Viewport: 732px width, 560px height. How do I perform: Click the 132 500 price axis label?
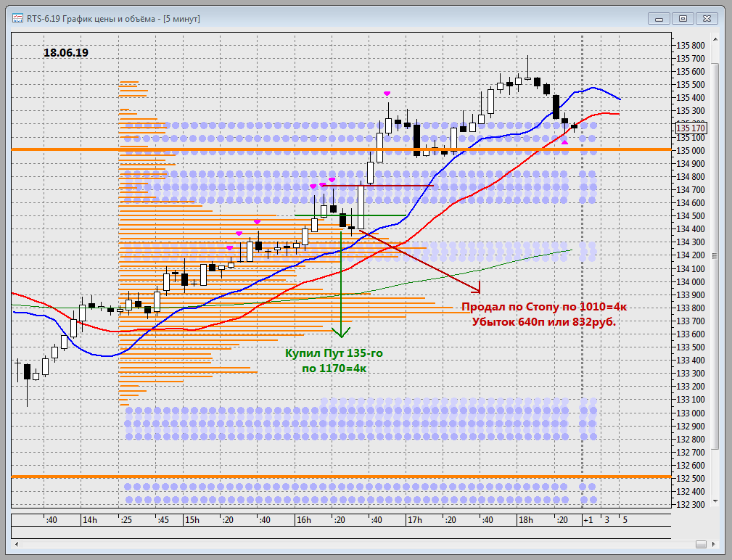691,479
